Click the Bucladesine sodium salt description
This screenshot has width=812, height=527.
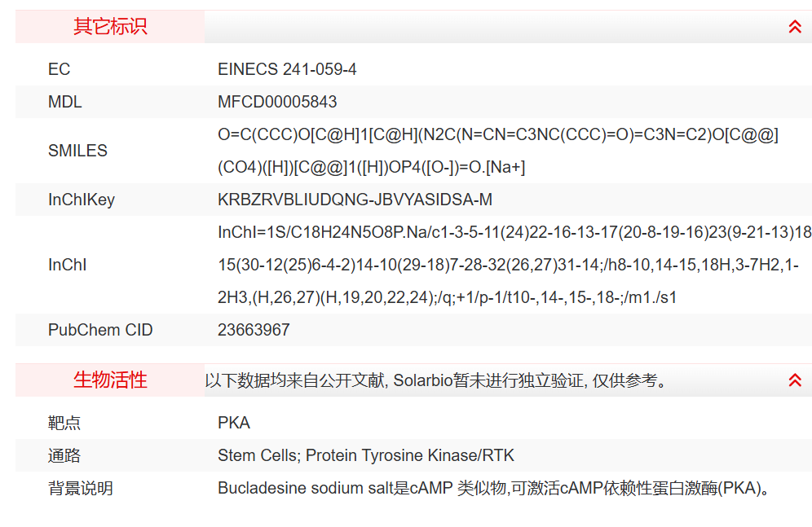tap(494, 488)
